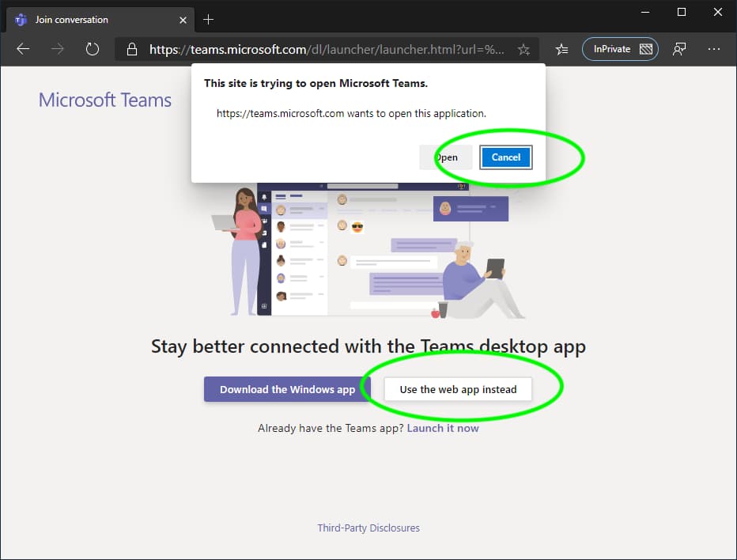Expand the Settings and more ellipsis menu

pyautogui.click(x=714, y=49)
